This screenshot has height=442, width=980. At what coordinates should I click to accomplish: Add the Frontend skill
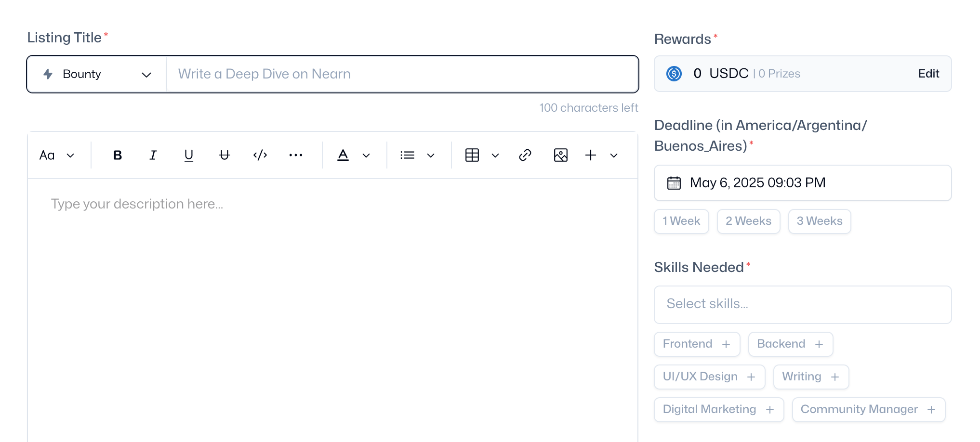[x=697, y=344]
